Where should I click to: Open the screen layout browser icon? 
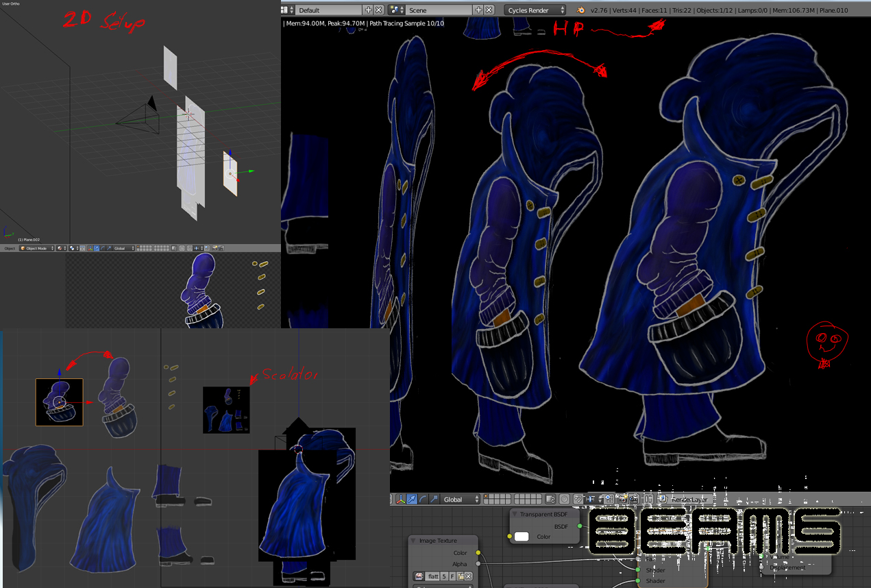[286, 10]
